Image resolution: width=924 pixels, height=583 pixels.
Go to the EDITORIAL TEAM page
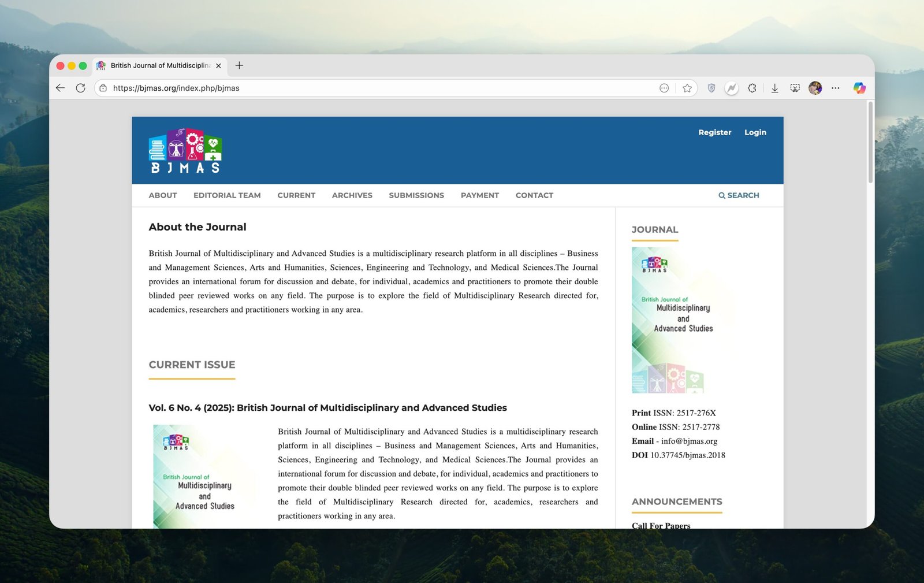pyautogui.click(x=227, y=195)
